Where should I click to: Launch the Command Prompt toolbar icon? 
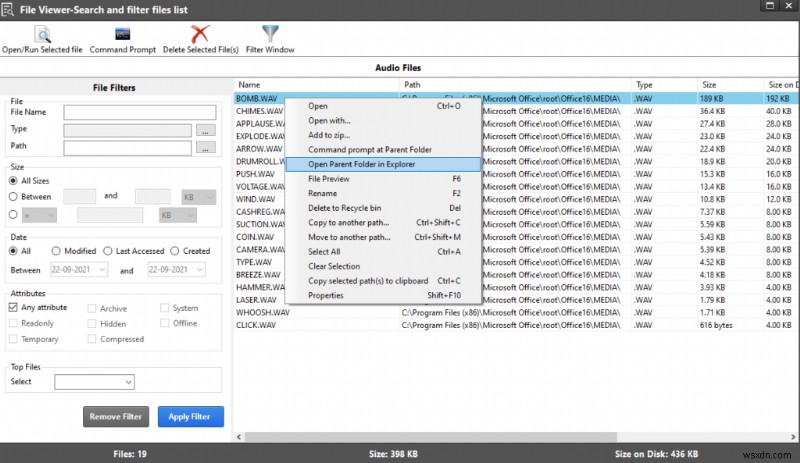(x=122, y=34)
